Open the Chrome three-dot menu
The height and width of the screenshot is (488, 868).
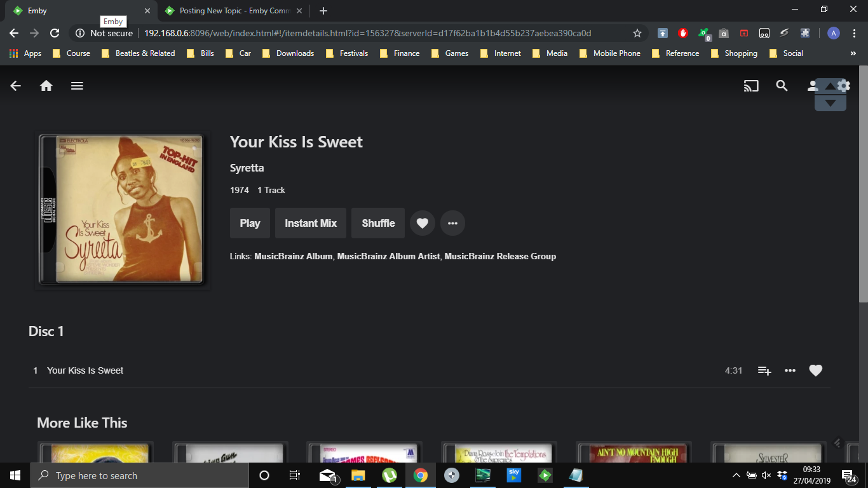tap(853, 33)
